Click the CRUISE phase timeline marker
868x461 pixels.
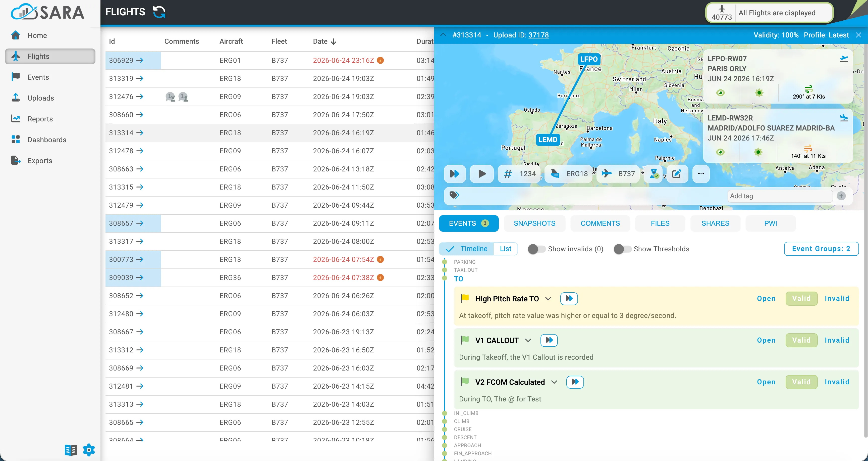point(445,430)
